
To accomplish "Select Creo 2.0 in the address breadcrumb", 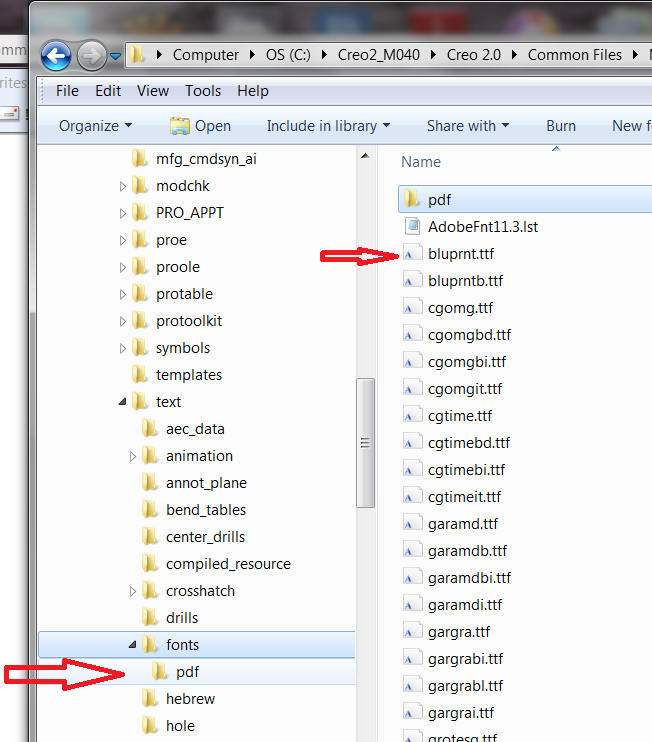I will [474, 55].
